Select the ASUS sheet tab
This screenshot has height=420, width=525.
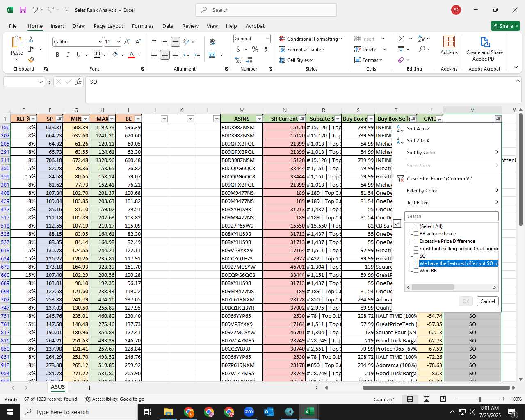[x=58, y=387]
